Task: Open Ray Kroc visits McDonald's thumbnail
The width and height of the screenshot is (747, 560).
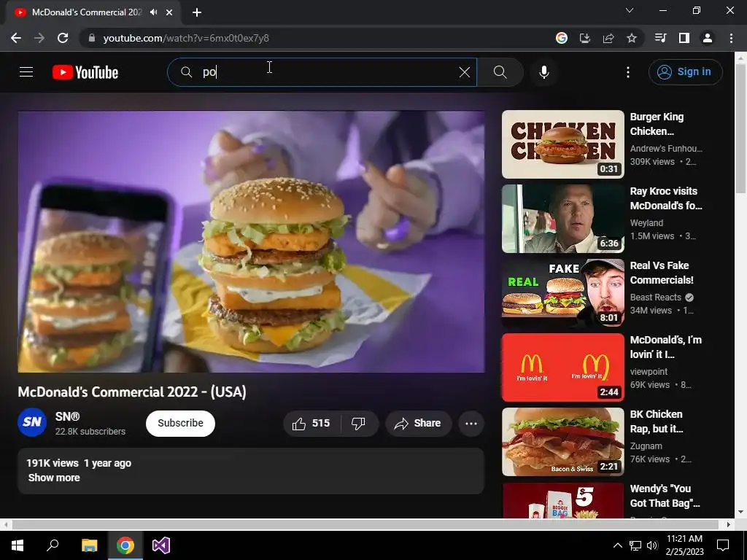Action: (562, 219)
